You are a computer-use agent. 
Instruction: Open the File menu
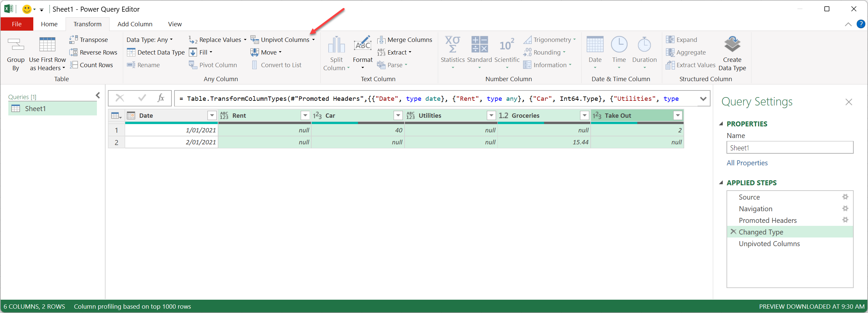coord(17,24)
